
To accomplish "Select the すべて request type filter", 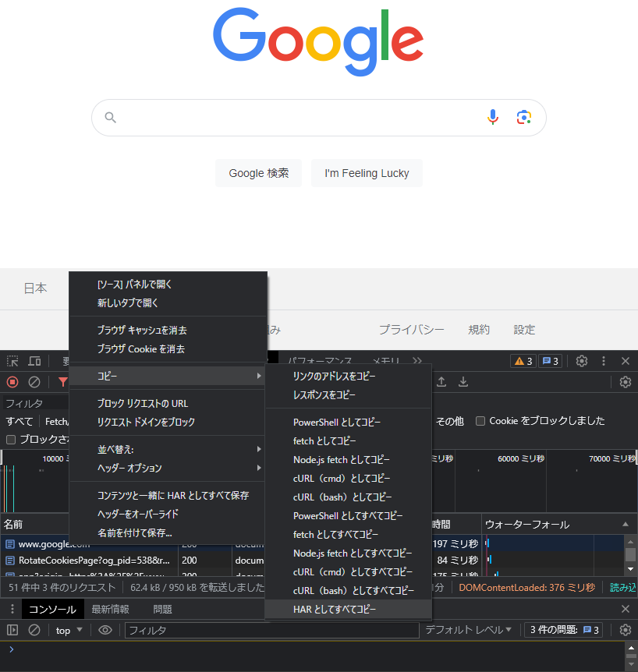I will tap(19, 421).
